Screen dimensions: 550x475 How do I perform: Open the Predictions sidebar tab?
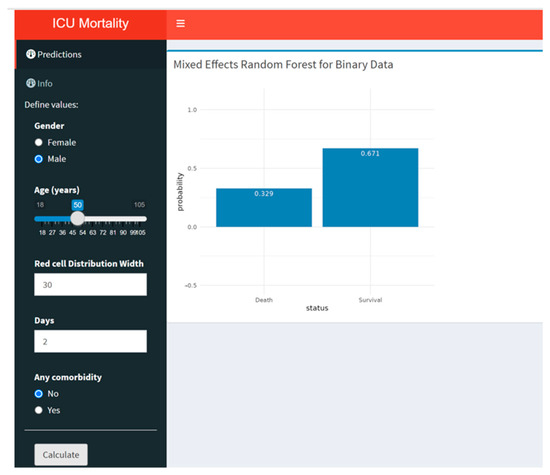90,54
